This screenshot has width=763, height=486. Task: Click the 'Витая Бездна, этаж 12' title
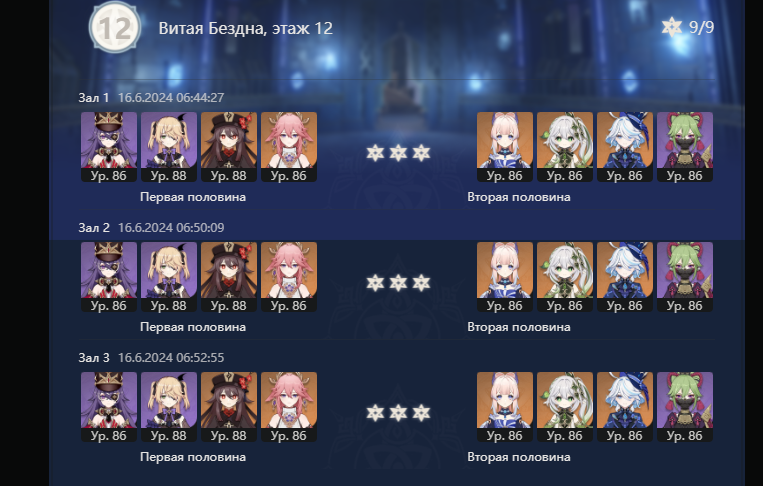[246, 28]
